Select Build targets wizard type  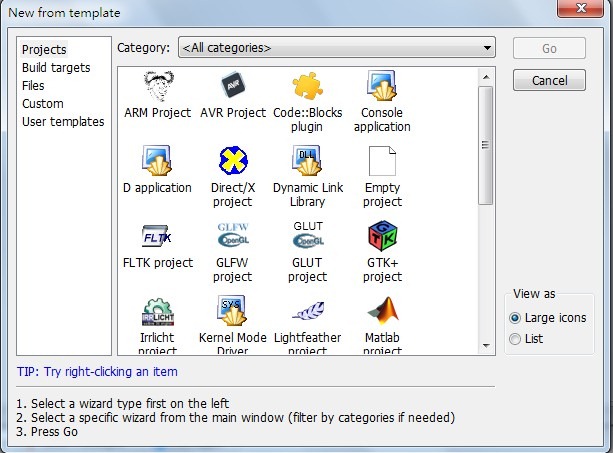[56, 68]
